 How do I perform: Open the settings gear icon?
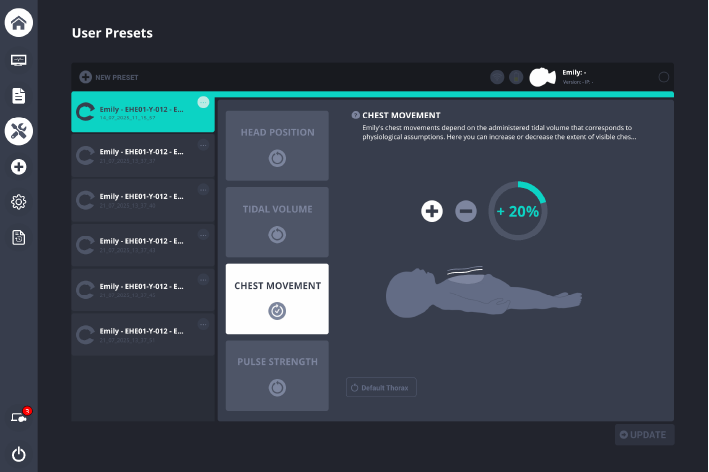19,202
